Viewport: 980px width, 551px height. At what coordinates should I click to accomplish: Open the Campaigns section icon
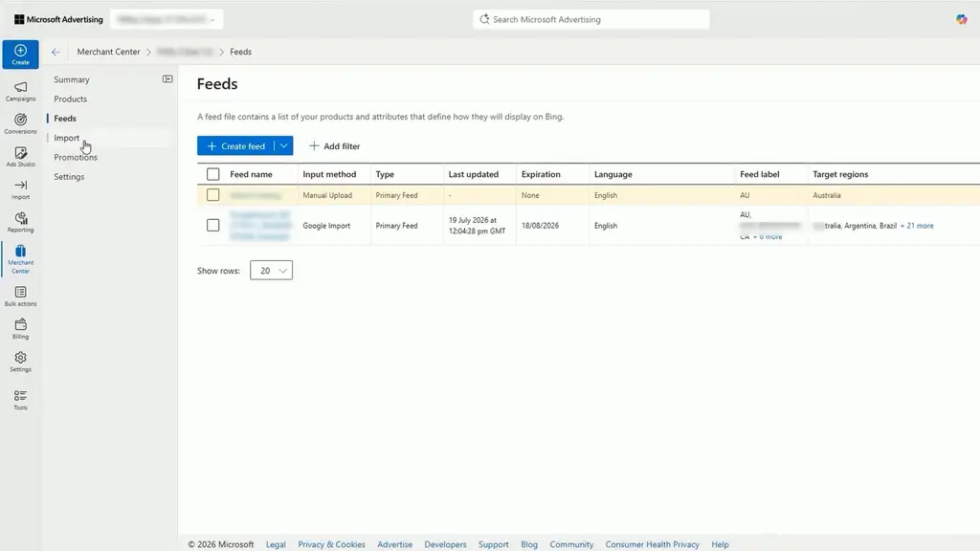pyautogui.click(x=21, y=91)
